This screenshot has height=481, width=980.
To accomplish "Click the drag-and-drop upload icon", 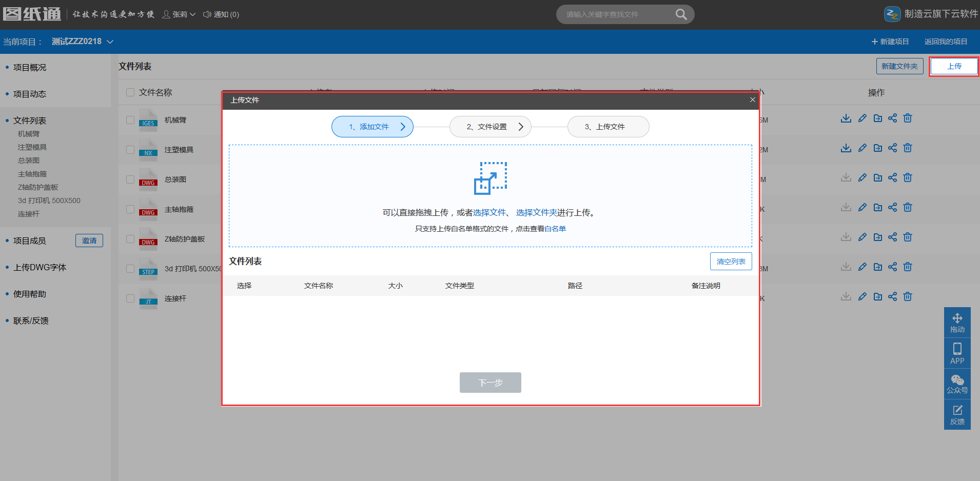I will [x=491, y=178].
